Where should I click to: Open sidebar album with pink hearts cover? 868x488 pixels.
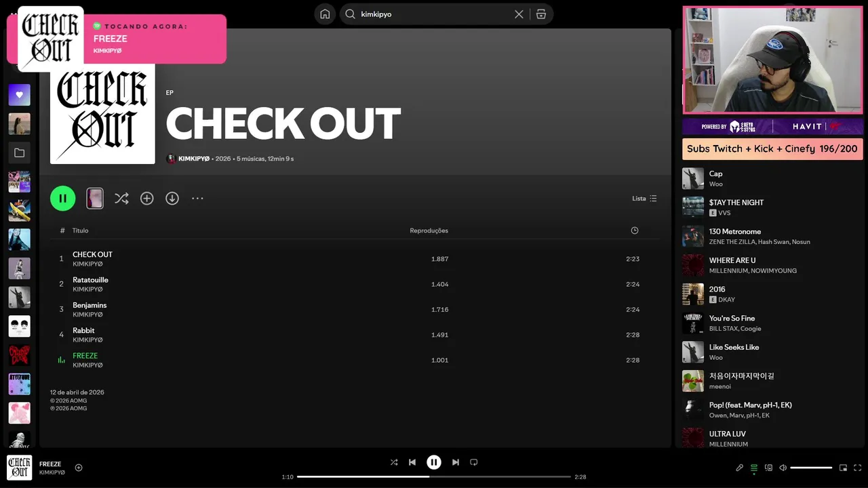(19, 413)
